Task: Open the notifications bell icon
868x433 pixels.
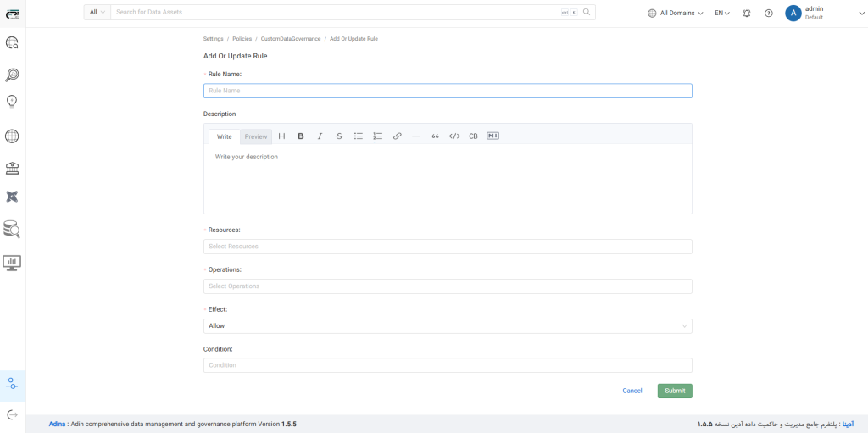Action: pyautogui.click(x=746, y=14)
